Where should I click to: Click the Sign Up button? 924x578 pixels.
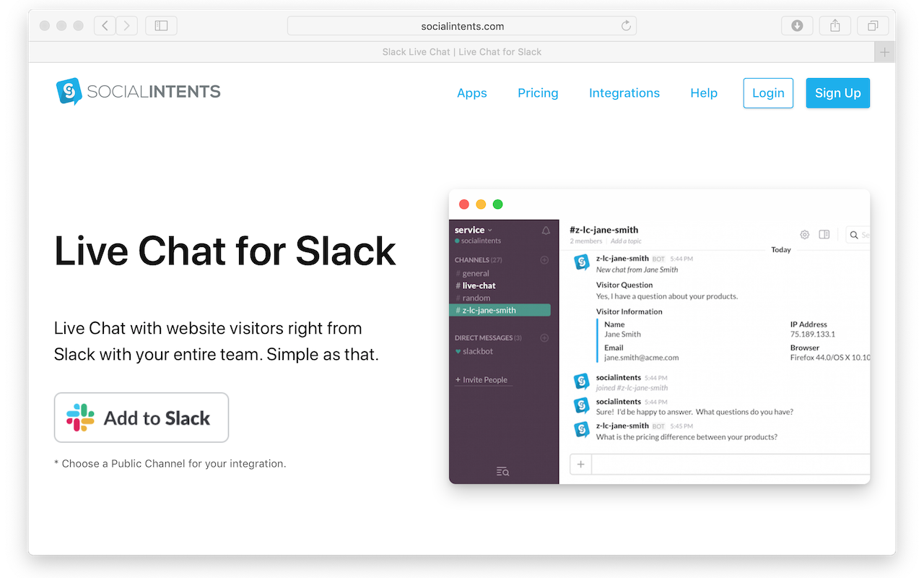[x=838, y=92]
